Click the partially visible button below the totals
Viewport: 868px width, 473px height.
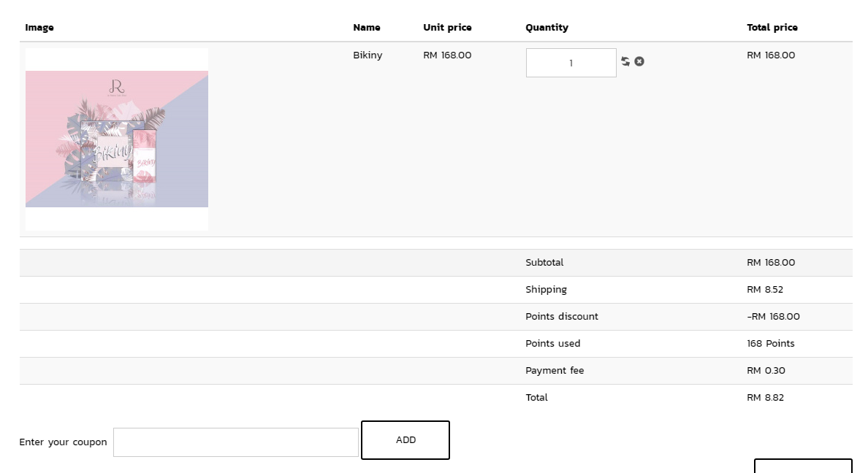pyautogui.click(x=802, y=466)
